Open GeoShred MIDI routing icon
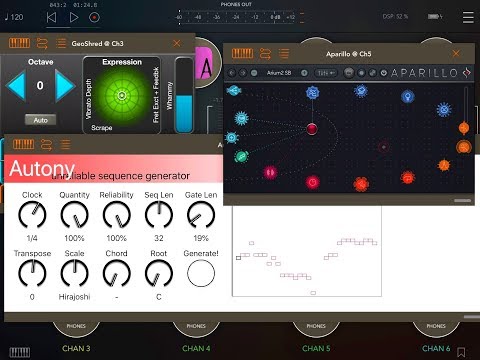Viewport: 480px width, 360px height. [x=42, y=43]
